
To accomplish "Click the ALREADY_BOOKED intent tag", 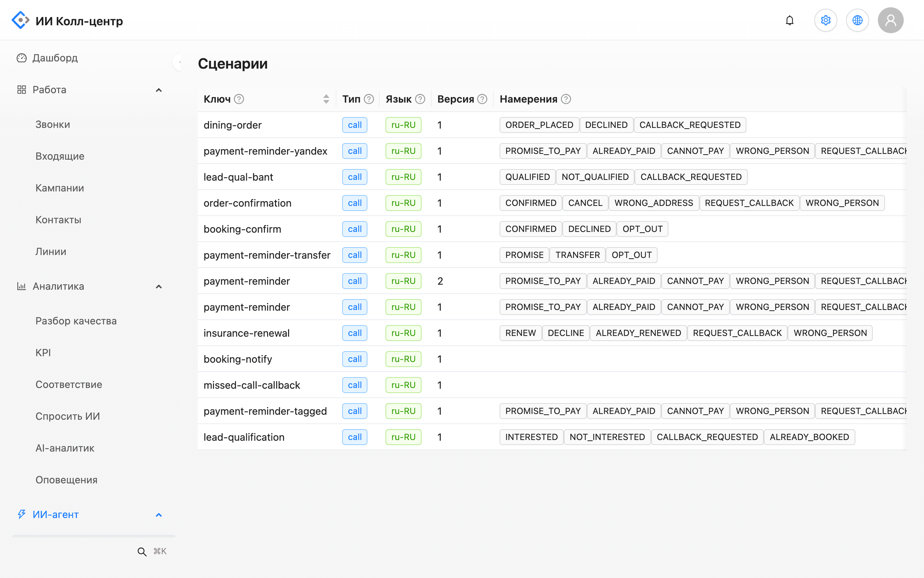I will (809, 437).
